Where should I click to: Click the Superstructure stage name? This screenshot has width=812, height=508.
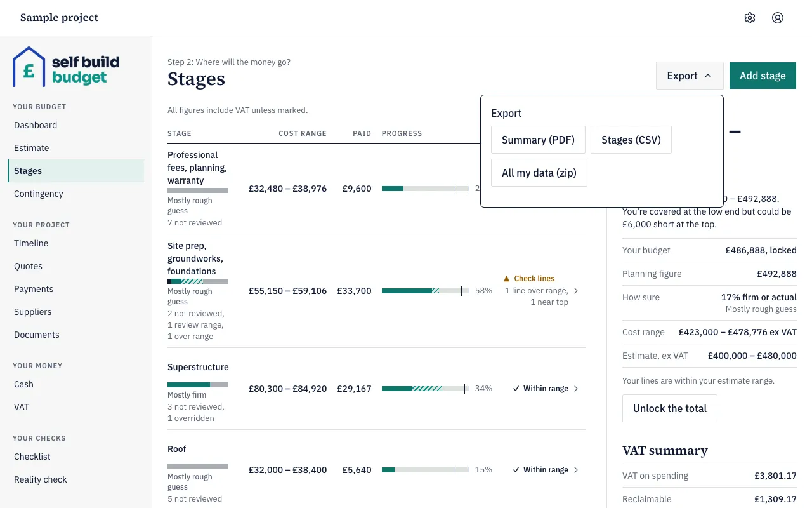click(x=198, y=367)
